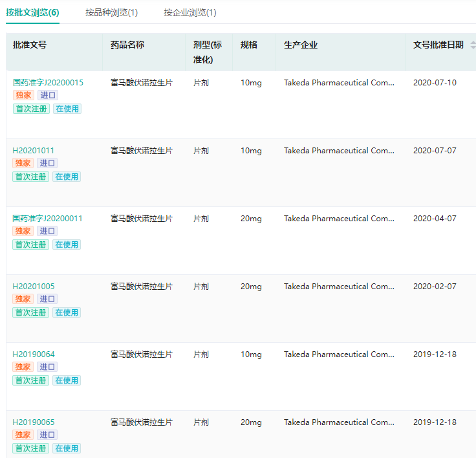
Task: Click 独家 tag under 国药准字J20200015
Action: tap(23, 95)
